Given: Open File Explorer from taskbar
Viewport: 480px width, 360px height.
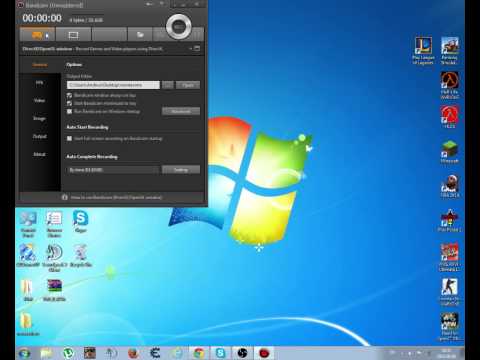Looking at the screenshot, I should click(46, 353).
